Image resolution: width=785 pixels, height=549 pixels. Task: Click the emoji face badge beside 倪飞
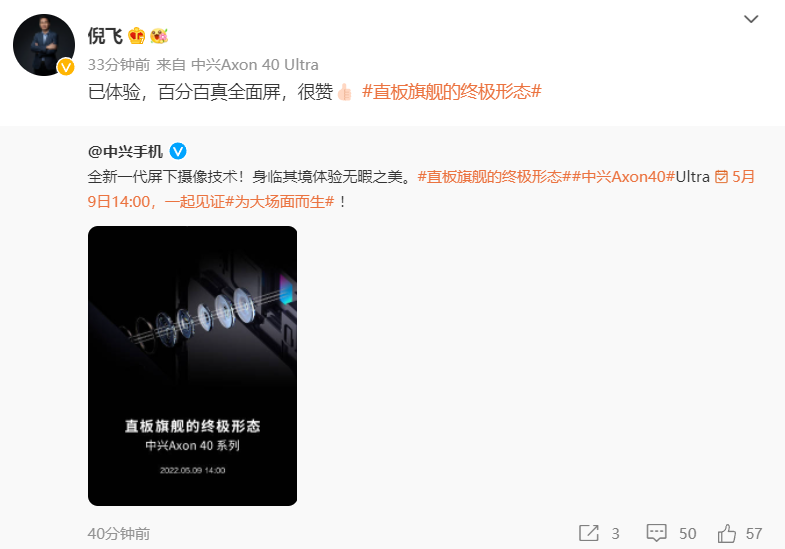[159, 36]
